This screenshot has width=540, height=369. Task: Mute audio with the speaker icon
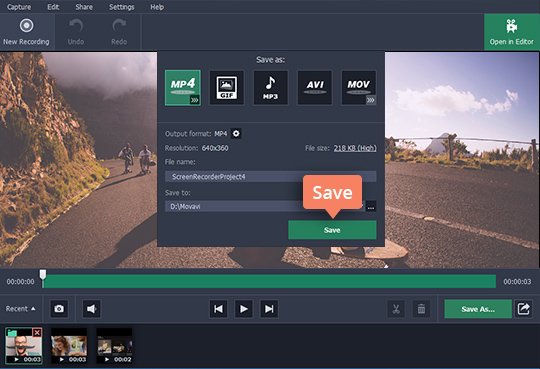click(91, 308)
